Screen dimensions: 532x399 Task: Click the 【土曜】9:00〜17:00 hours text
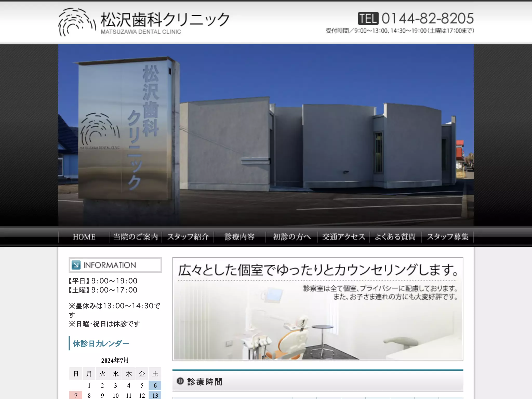[x=103, y=290]
